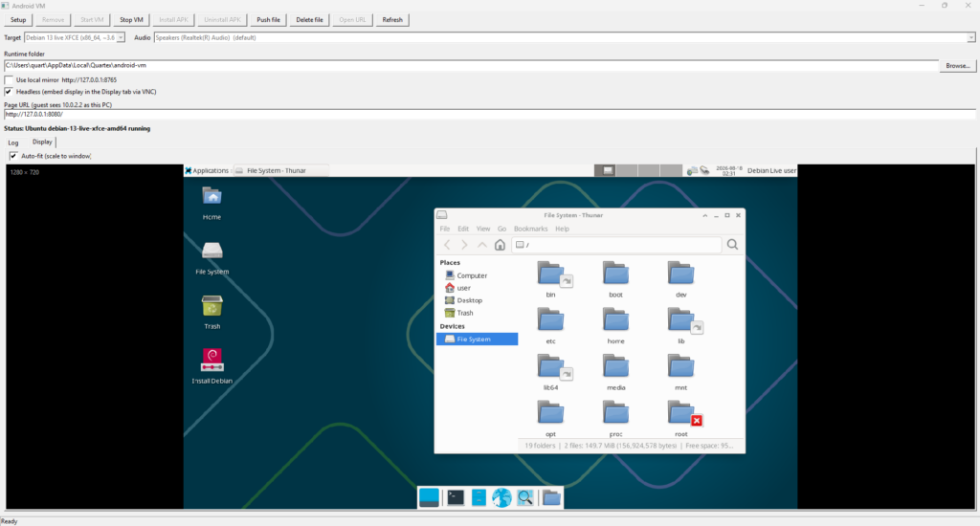Image resolution: width=980 pixels, height=526 pixels.
Task: Click File System - Thunar taskbar button
Action: (x=280, y=170)
